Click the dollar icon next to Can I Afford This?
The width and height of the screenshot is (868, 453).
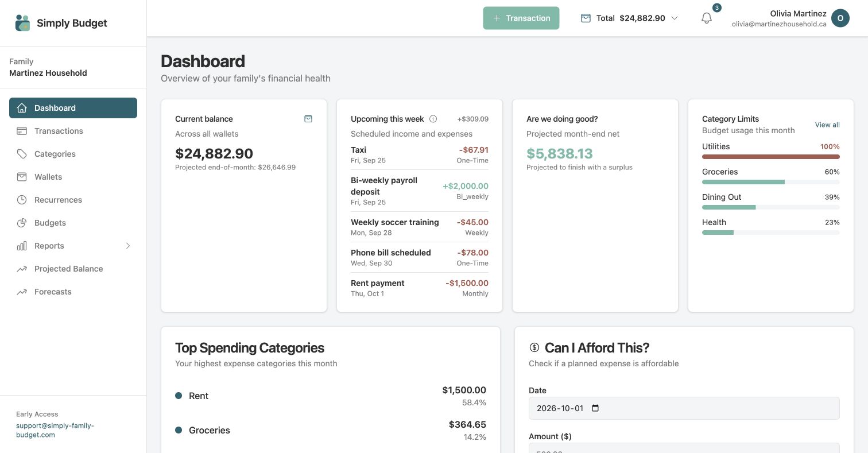(534, 347)
